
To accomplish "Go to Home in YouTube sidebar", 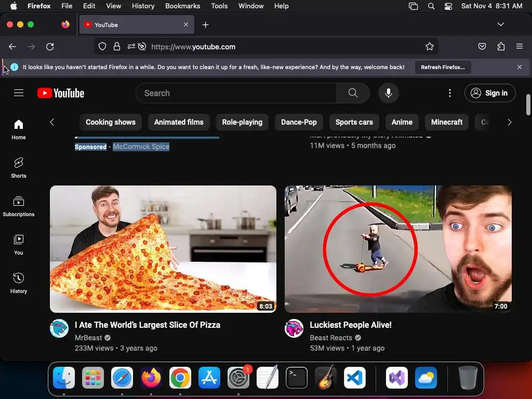I will point(19,129).
